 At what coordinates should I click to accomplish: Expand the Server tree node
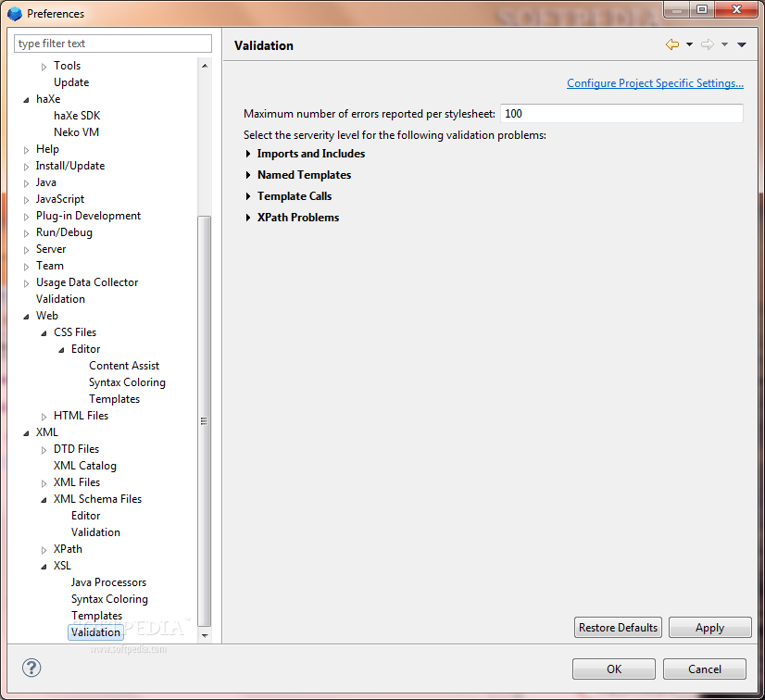point(26,250)
